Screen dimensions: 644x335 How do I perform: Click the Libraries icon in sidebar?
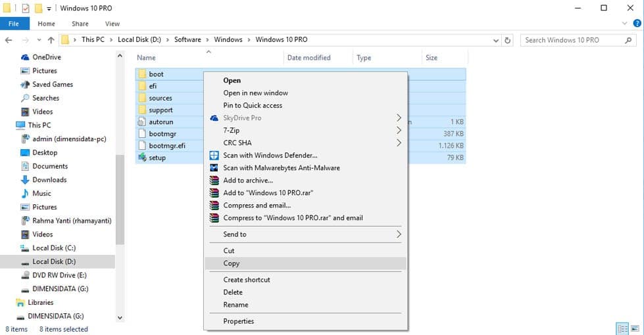[x=20, y=303]
